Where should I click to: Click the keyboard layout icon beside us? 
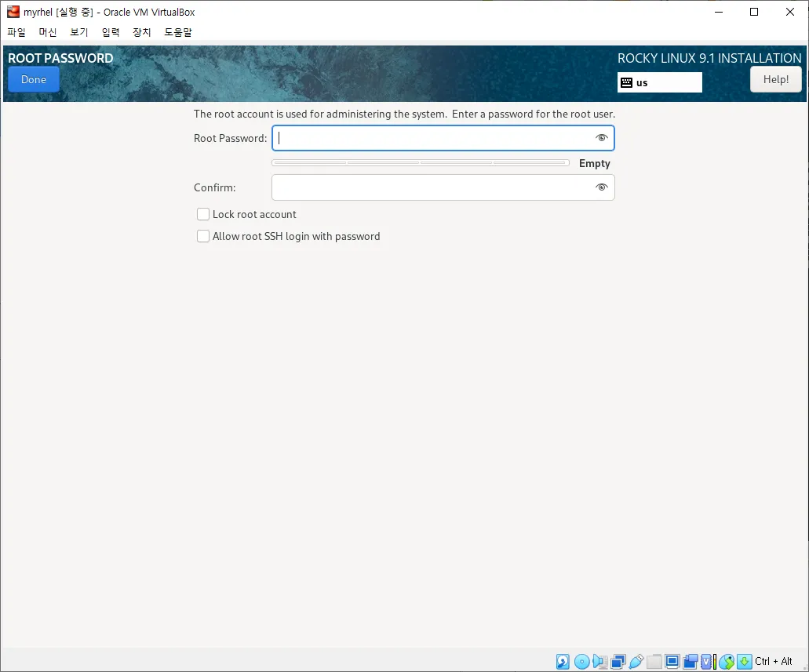pos(626,82)
